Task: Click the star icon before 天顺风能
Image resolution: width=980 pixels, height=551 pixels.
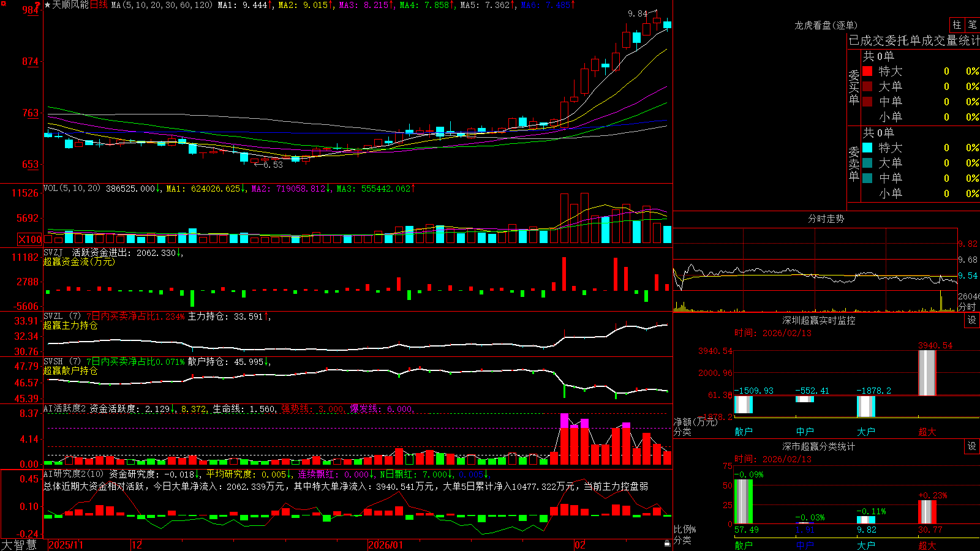Action: (x=47, y=5)
